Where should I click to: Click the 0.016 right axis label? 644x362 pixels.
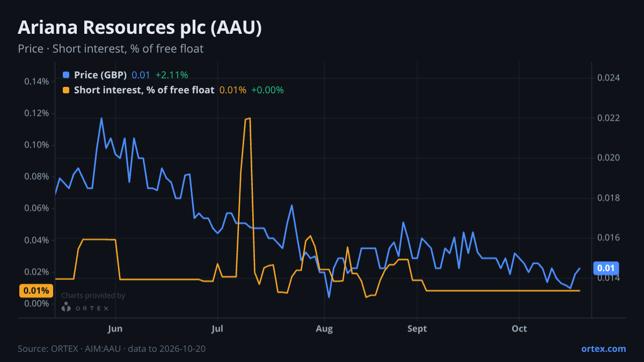tap(609, 238)
